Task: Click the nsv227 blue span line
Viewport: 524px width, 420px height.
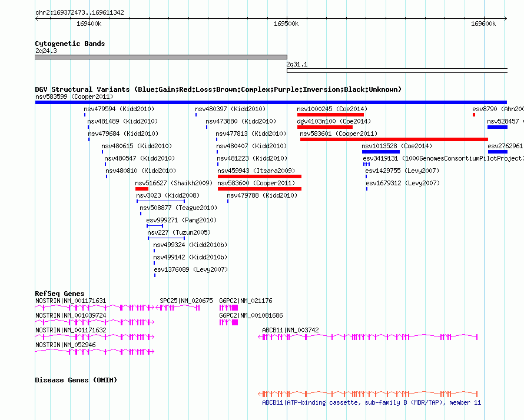Action: [167, 238]
